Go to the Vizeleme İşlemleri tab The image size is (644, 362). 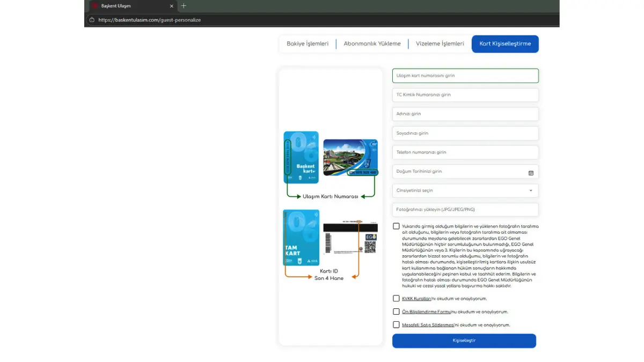[x=440, y=44]
